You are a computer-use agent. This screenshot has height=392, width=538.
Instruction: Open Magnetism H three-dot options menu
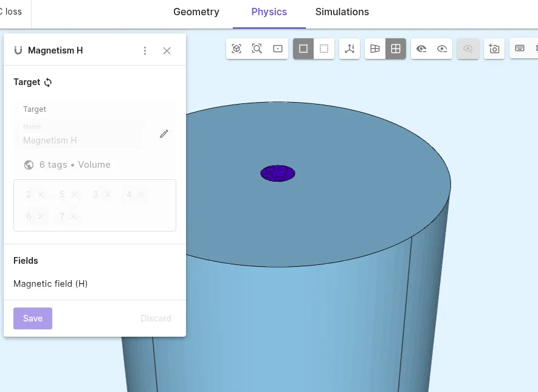point(145,51)
